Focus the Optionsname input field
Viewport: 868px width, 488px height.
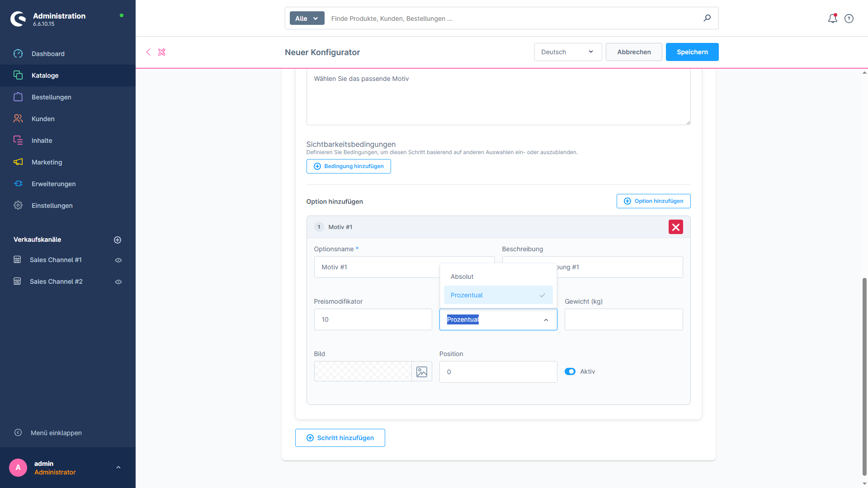coord(404,267)
